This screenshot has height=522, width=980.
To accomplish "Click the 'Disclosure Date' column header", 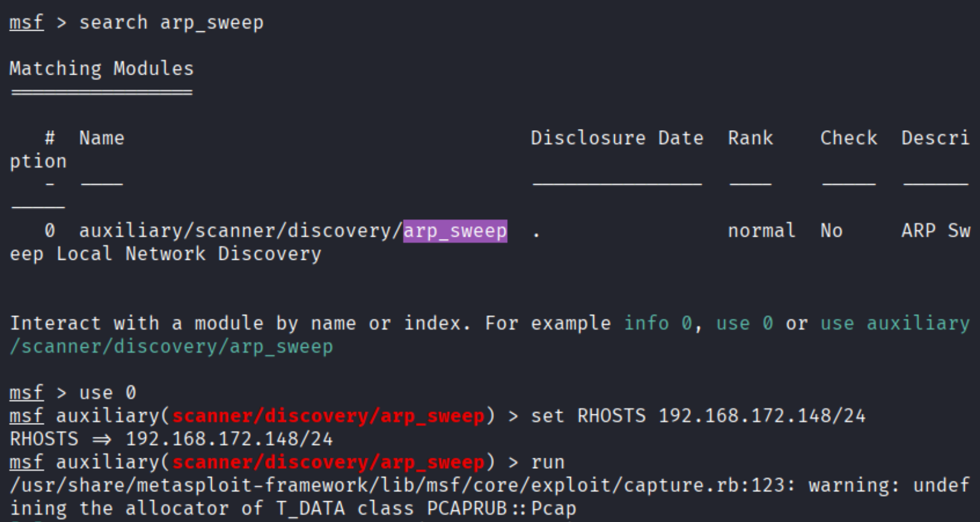I will pyautogui.click(x=617, y=138).
